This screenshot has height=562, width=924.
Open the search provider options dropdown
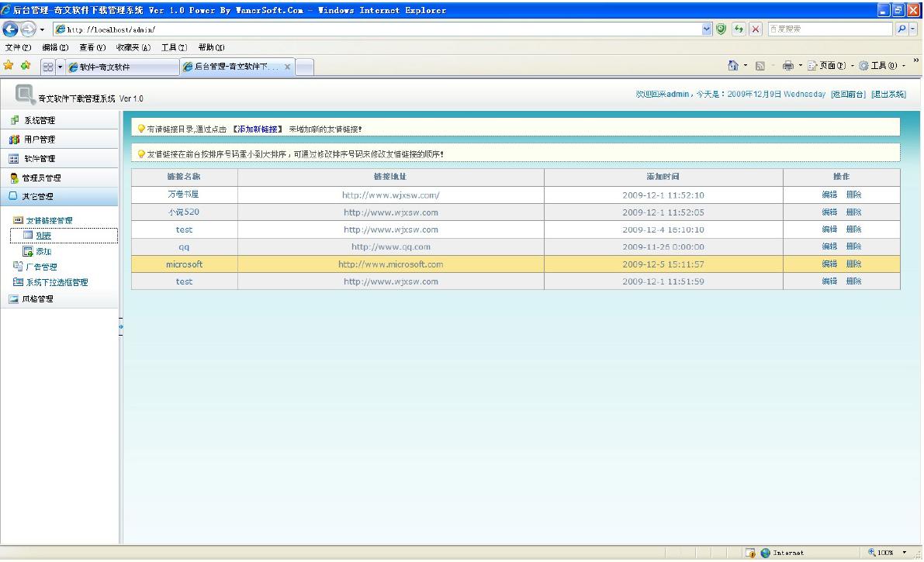(x=913, y=29)
